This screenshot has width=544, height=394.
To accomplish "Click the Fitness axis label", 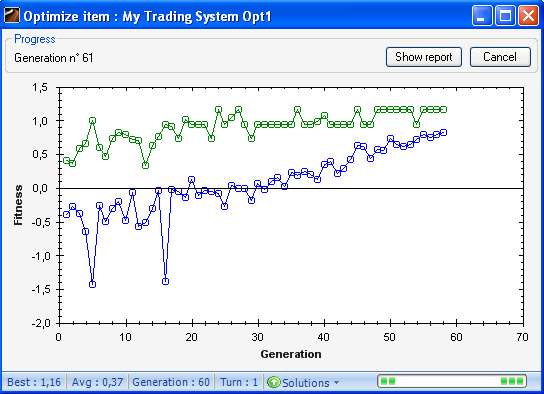I will [x=18, y=205].
